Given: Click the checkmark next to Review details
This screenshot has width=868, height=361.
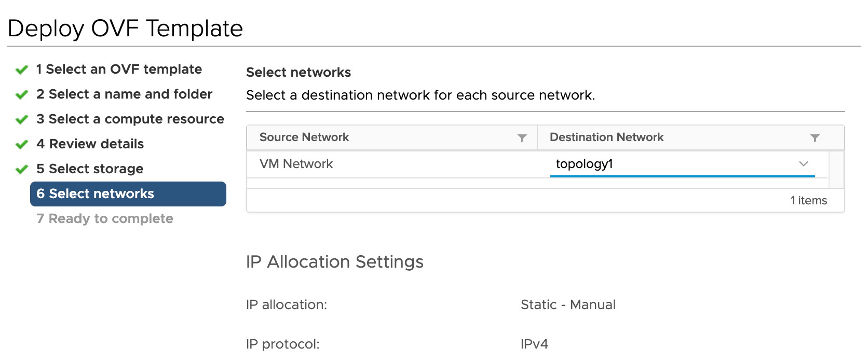Looking at the screenshot, I should point(22,144).
